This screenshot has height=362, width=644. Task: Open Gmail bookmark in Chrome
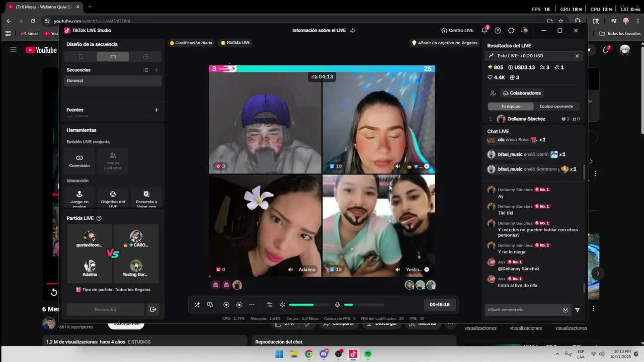[30, 34]
